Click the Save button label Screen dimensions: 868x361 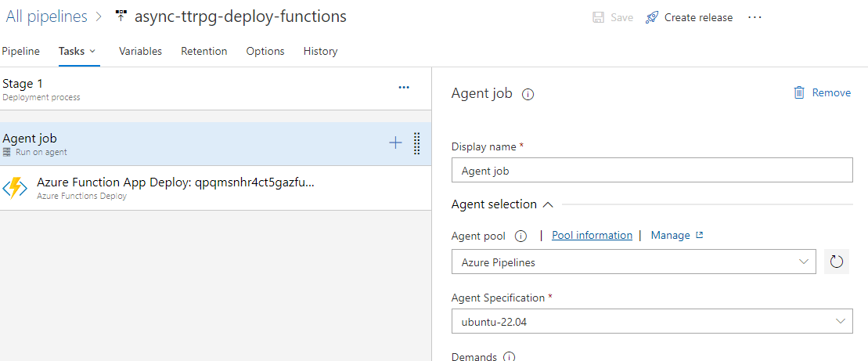[621, 18]
